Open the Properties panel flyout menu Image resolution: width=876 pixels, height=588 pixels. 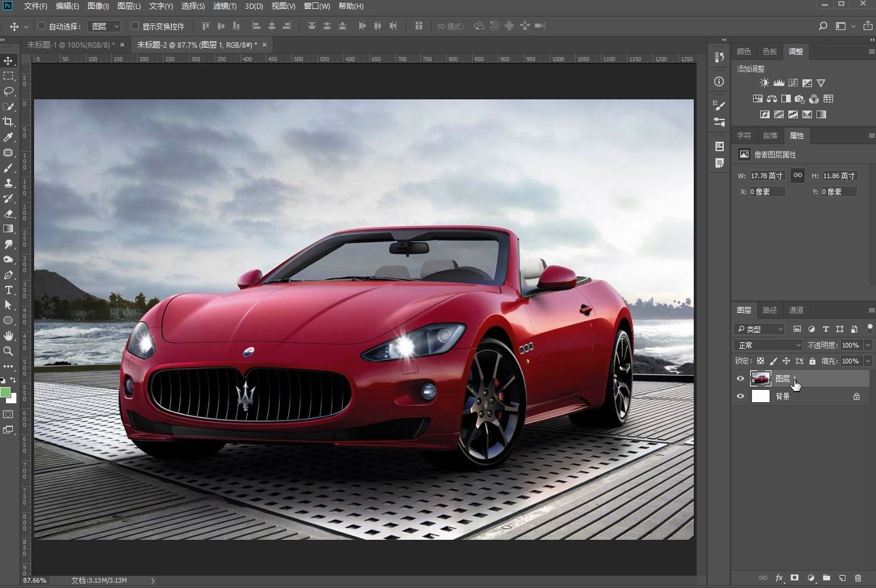click(871, 135)
